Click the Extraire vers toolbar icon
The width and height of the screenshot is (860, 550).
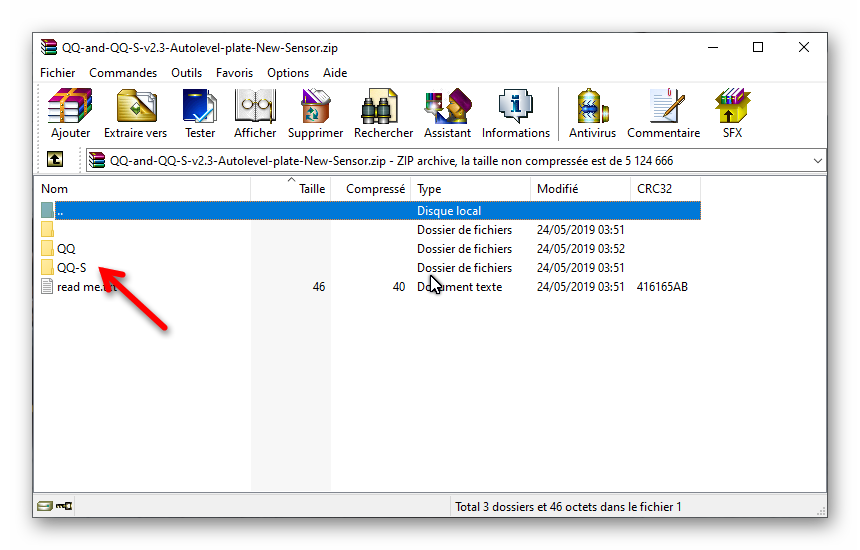coord(135,113)
